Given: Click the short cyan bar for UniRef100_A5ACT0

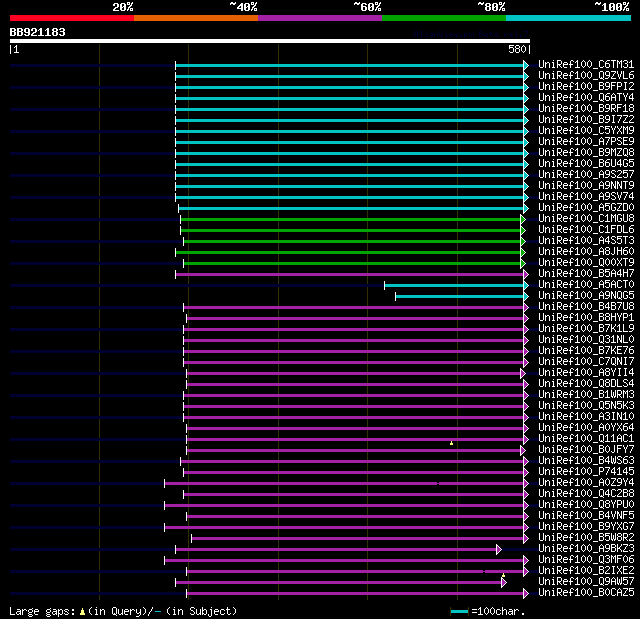Looking at the screenshot, I should coord(454,286).
